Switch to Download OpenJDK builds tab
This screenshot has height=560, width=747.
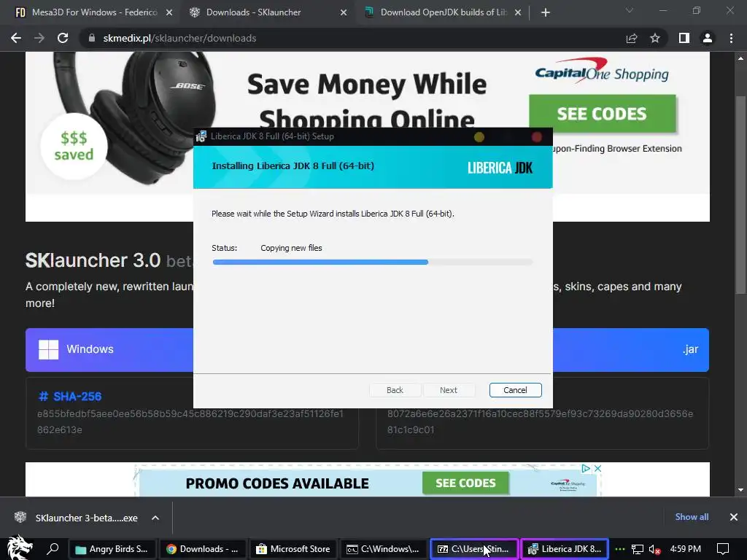[x=442, y=12]
